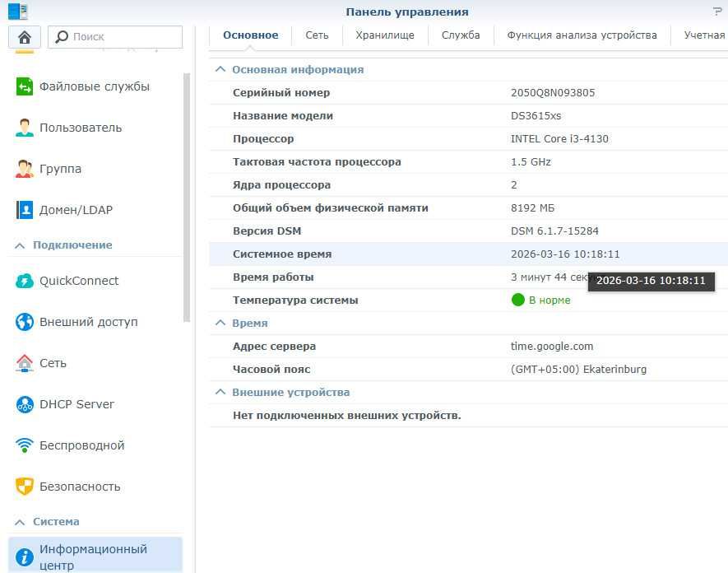
Task: Click the model name DS3615xs
Action: point(536,116)
